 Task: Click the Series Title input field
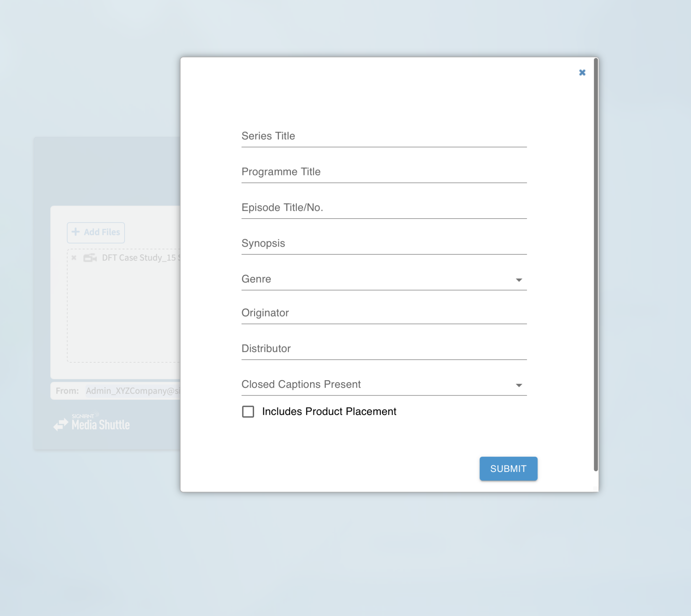click(x=384, y=136)
